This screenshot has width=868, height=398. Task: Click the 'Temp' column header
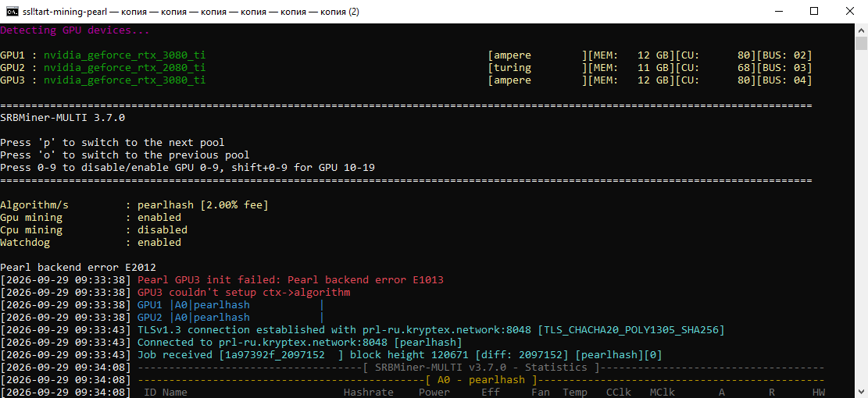coord(574,393)
